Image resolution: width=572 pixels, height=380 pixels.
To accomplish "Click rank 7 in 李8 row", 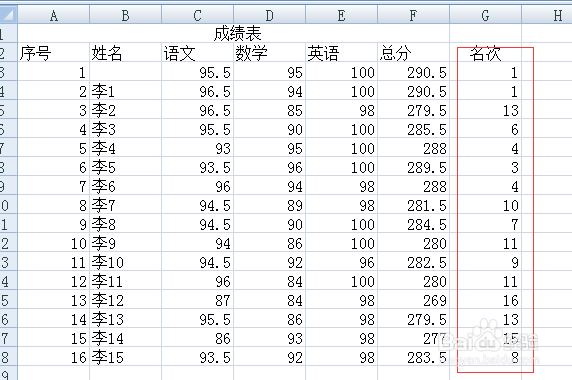I will coord(485,224).
